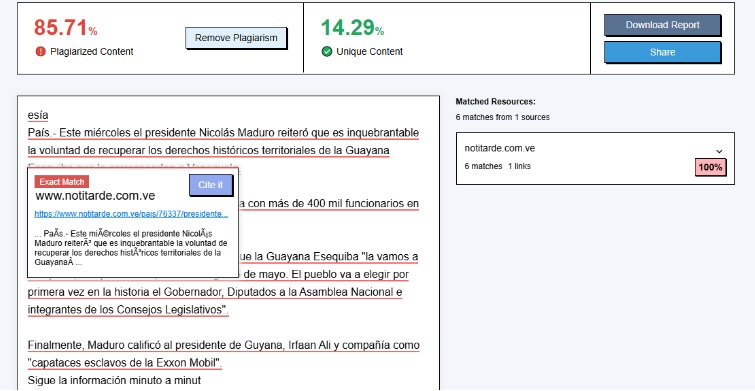Screen dimensions: 755x391
Task: Click the green unique content checkmark icon
Action: point(327,52)
